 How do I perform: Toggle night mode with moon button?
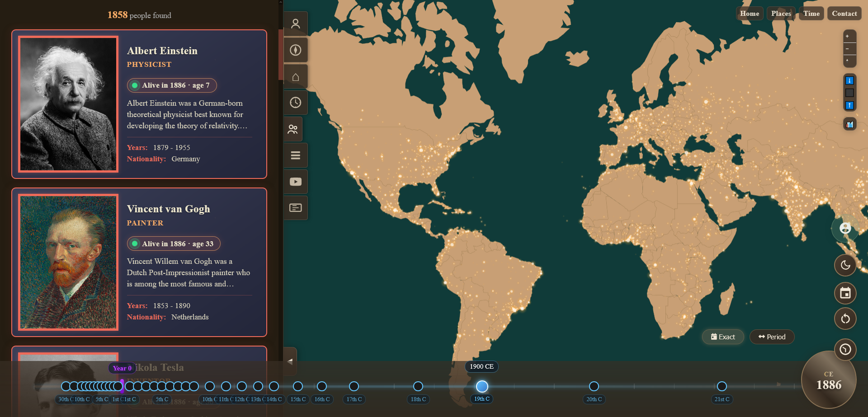point(845,265)
